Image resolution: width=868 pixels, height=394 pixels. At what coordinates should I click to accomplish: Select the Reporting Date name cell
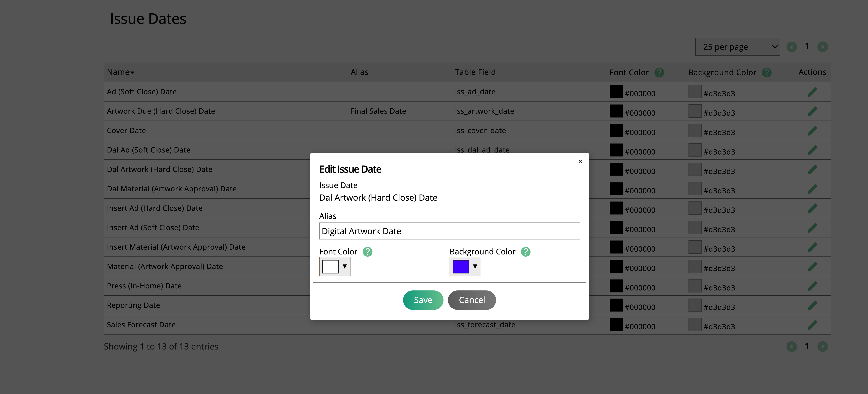pyautogui.click(x=133, y=305)
